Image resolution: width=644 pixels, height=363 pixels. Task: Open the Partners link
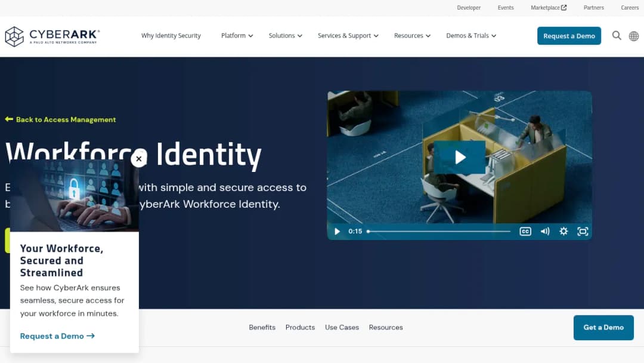point(593,7)
